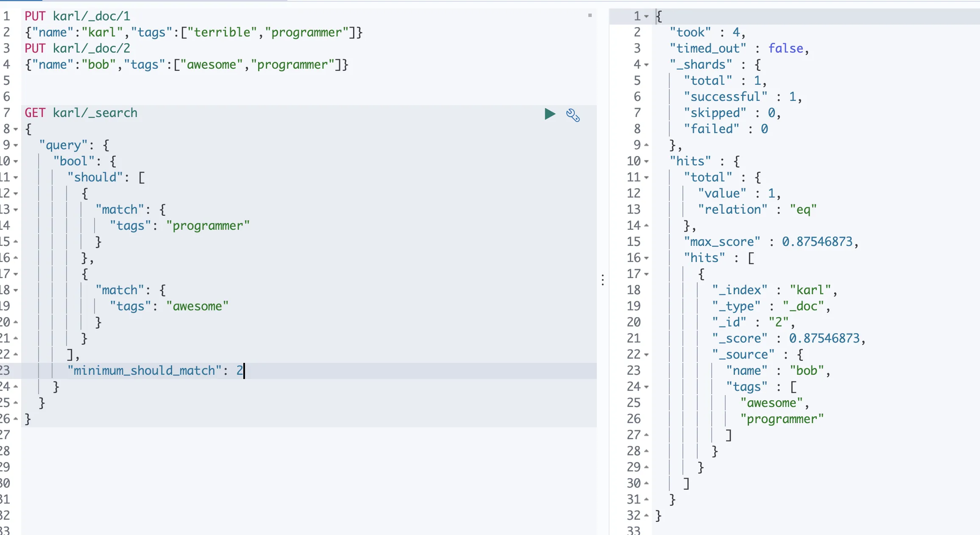This screenshot has width=980, height=535.
Task: Click the PUT karl/_doc/2 request line
Action: tap(77, 49)
